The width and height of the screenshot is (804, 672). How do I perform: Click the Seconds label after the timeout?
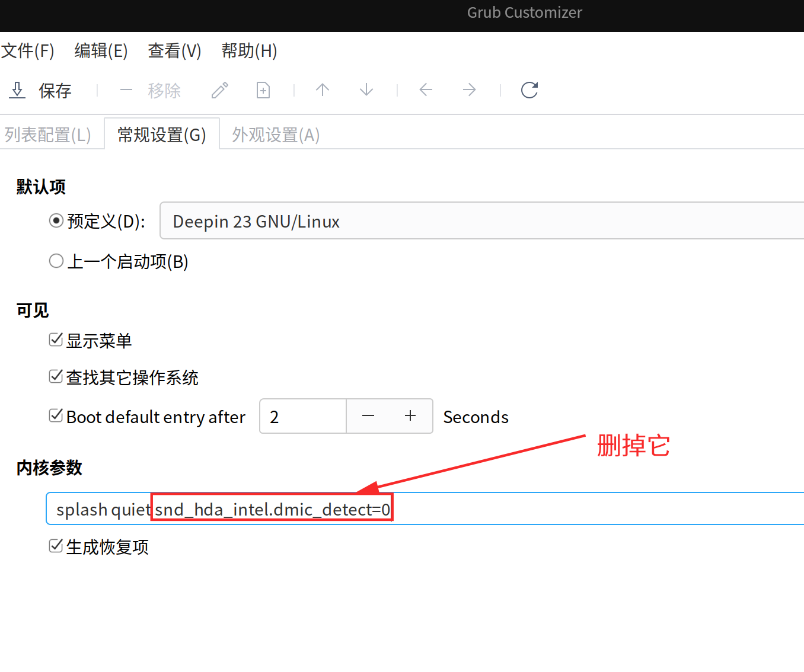pyautogui.click(x=476, y=417)
